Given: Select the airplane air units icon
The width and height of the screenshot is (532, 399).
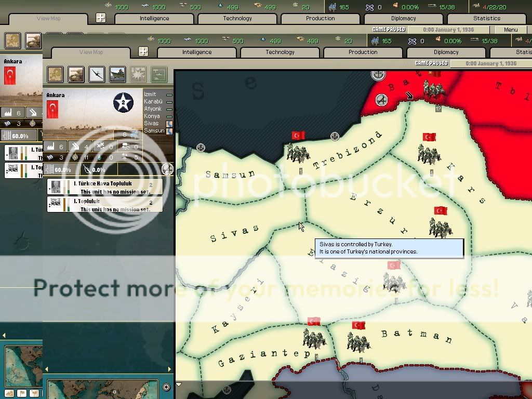Looking at the screenshot, I should tap(97, 74).
